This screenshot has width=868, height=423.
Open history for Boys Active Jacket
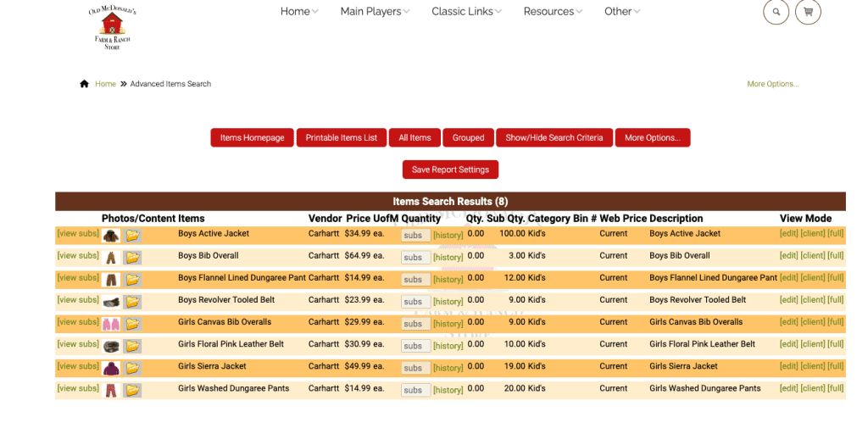[448, 236]
